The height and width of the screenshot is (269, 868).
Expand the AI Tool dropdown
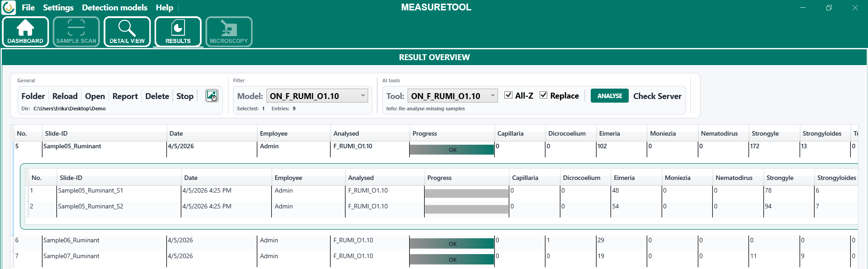click(452, 96)
